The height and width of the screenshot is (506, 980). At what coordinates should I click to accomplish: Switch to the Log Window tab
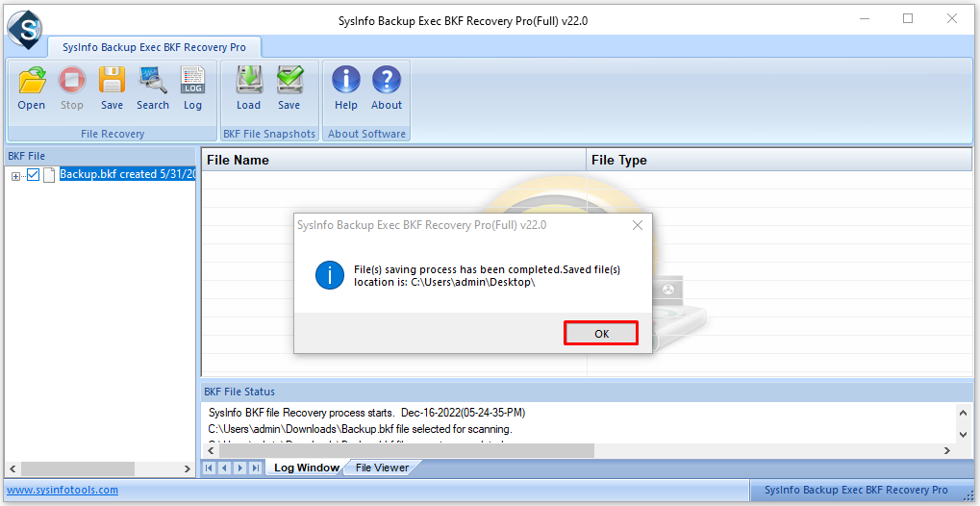coord(306,468)
